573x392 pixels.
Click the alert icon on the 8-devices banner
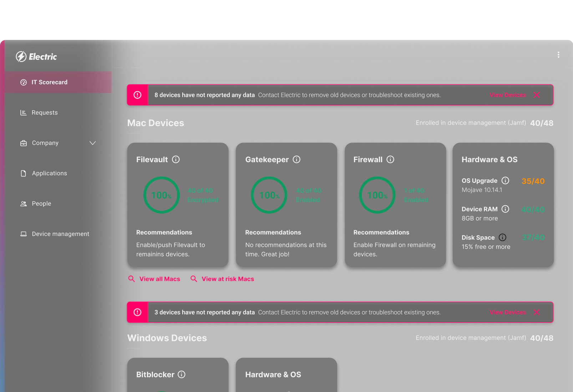(x=137, y=95)
